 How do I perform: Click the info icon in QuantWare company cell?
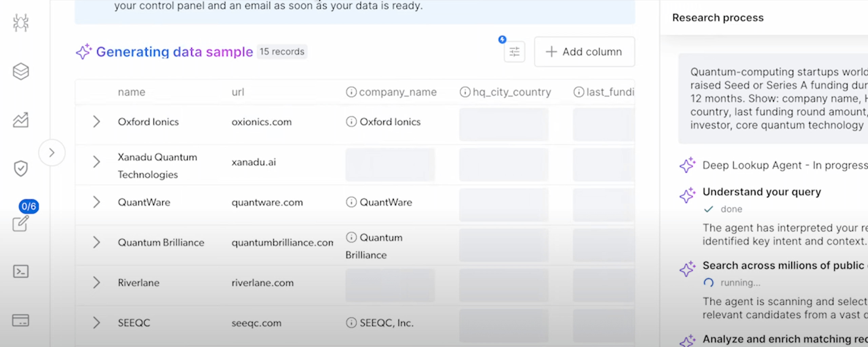click(x=351, y=202)
